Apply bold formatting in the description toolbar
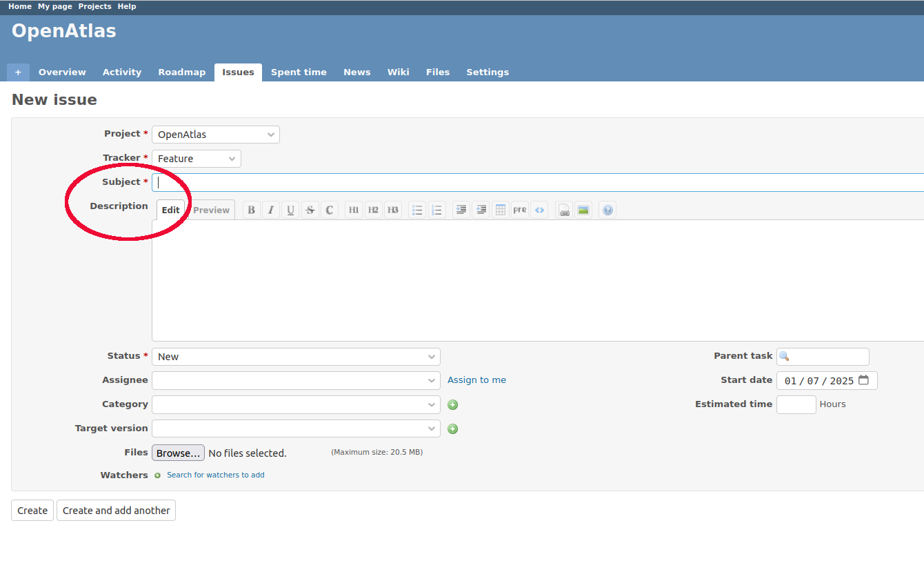 251,210
